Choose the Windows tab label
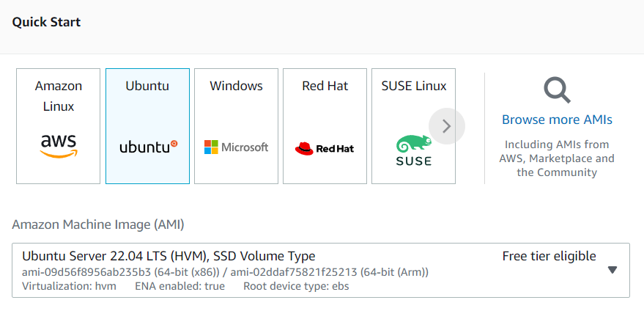This screenshot has width=644, height=311. [x=236, y=86]
